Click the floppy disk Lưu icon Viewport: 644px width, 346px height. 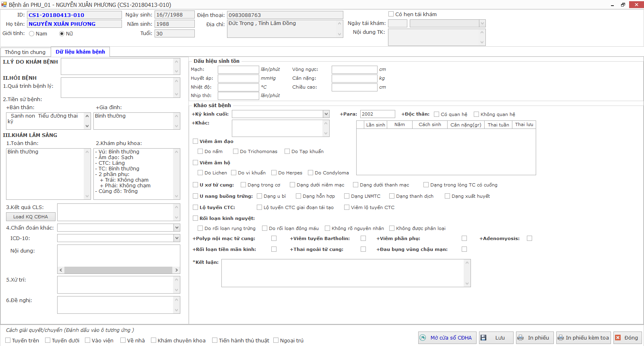pyautogui.click(x=484, y=338)
